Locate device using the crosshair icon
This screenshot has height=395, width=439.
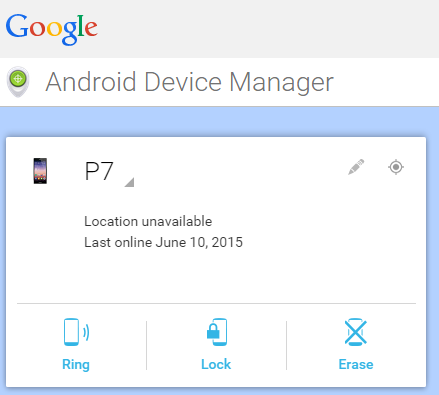(x=396, y=167)
